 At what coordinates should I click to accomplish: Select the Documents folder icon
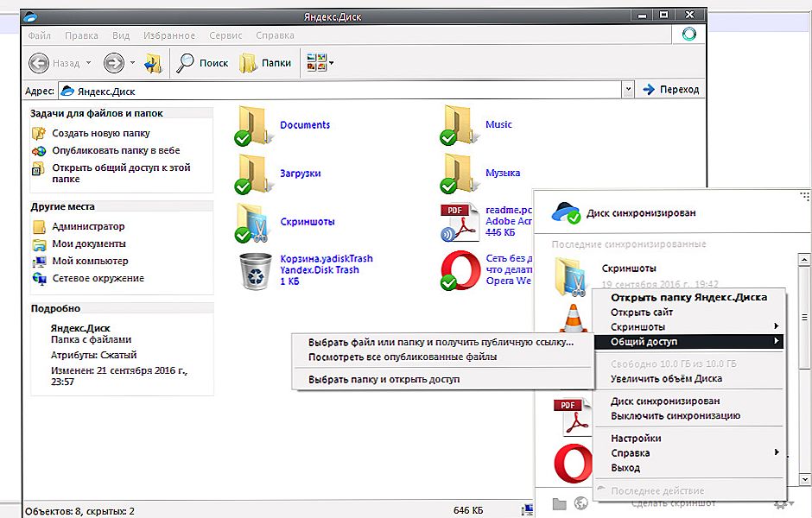pos(253,125)
